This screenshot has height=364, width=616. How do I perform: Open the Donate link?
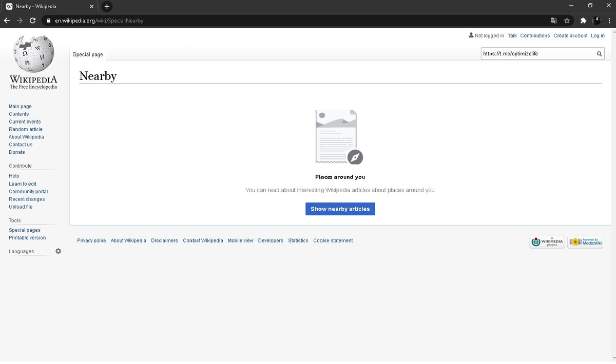coord(16,152)
